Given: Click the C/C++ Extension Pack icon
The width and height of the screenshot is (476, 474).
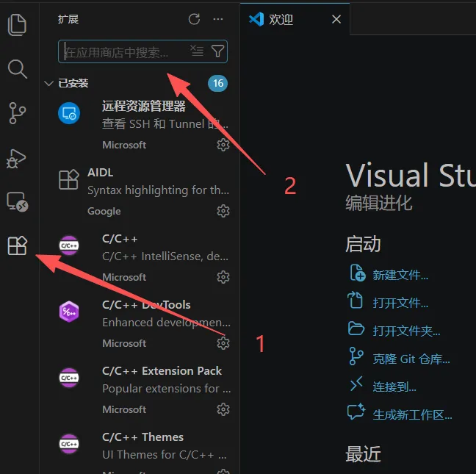Looking at the screenshot, I should [69, 378].
